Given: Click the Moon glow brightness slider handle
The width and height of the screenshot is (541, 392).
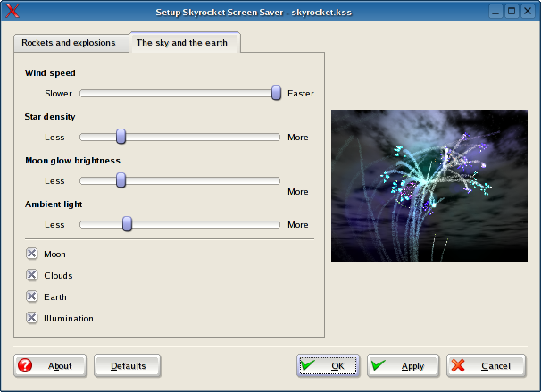Looking at the screenshot, I should [x=121, y=180].
